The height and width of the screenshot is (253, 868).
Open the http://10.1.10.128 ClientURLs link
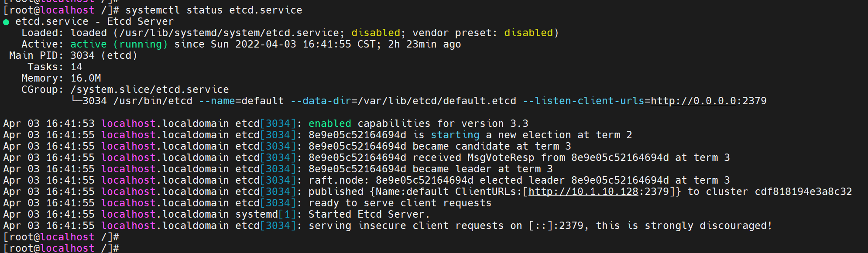[x=583, y=192]
